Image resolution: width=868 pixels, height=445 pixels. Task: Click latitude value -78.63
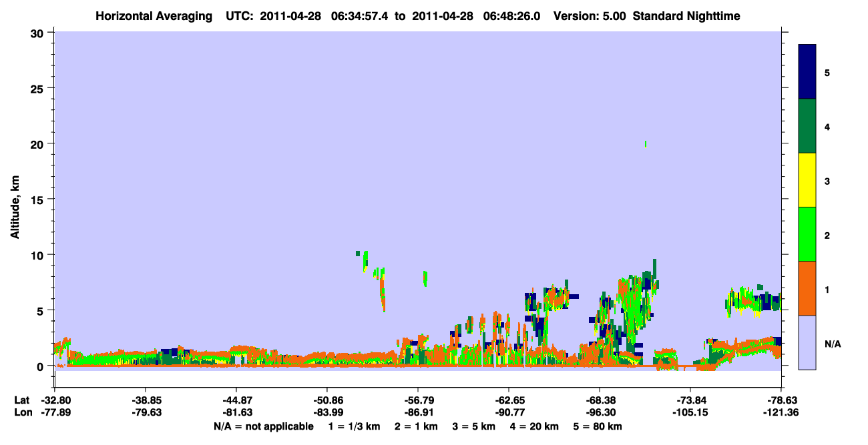pyautogui.click(x=781, y=400)
